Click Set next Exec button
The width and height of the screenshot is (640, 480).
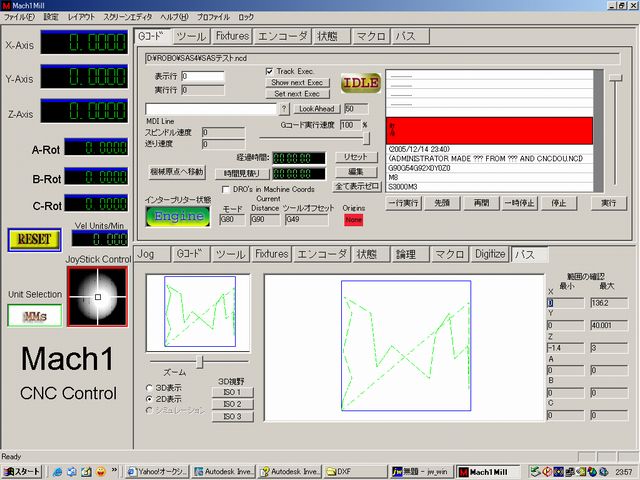(297, 94)
